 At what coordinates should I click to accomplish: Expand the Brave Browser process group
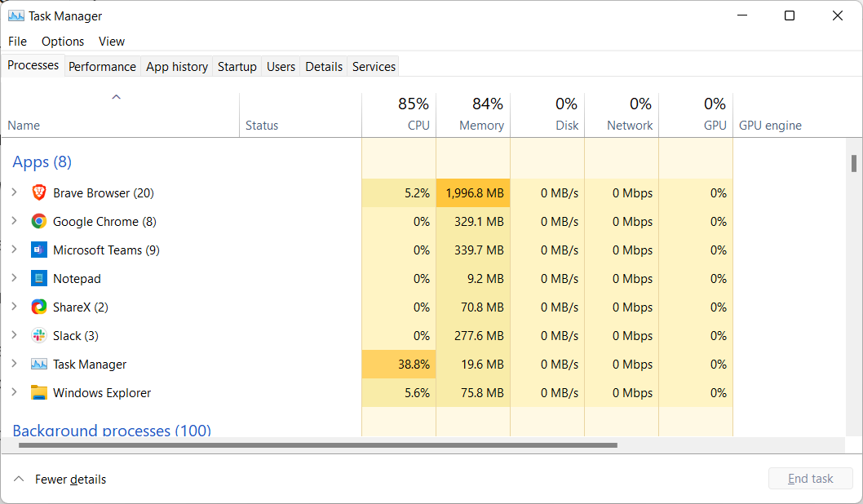pos(15,192)
